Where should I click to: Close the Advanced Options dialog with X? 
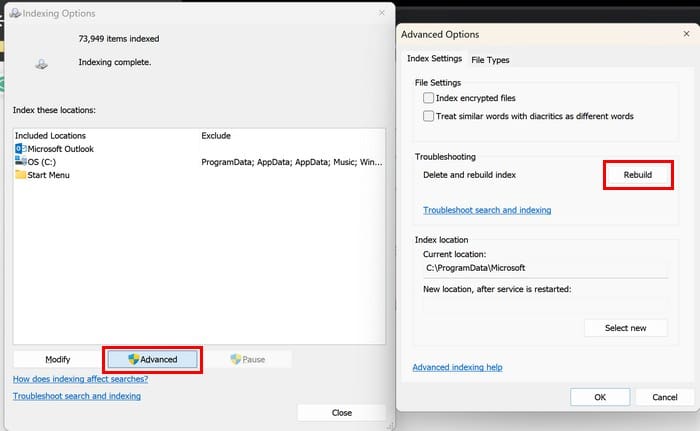(686, 34)
